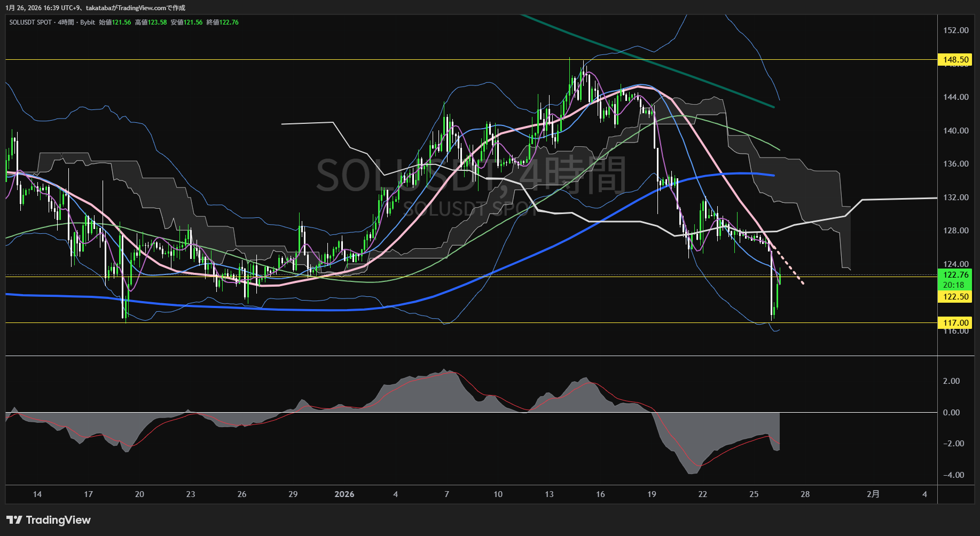Click the yellow 148.50 price label
Screen dimensions: 980x536
pos(955,60)
